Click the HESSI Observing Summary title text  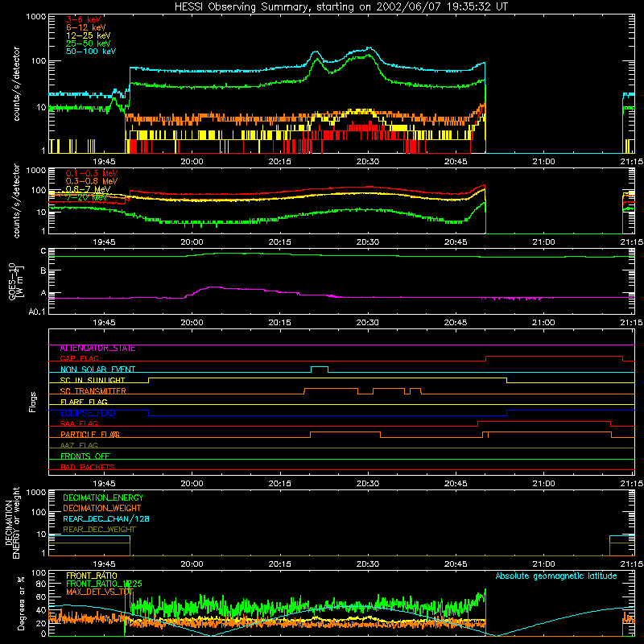341,7
